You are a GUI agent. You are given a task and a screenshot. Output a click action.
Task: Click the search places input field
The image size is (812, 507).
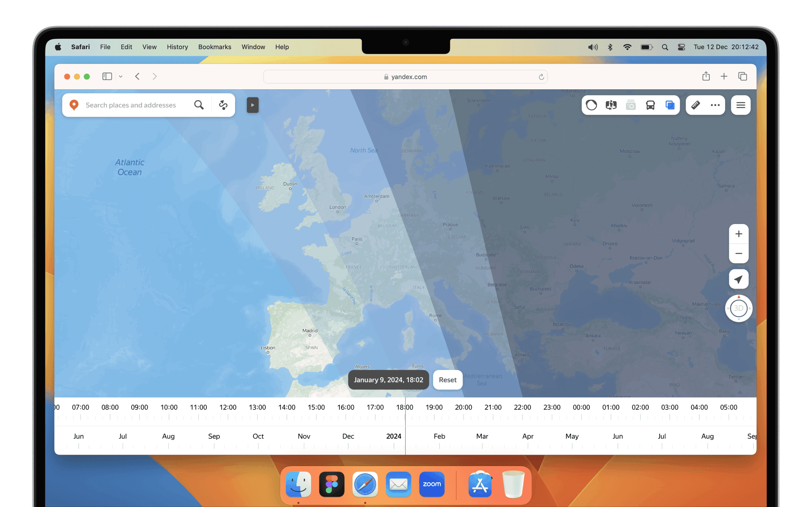point(131,105)
